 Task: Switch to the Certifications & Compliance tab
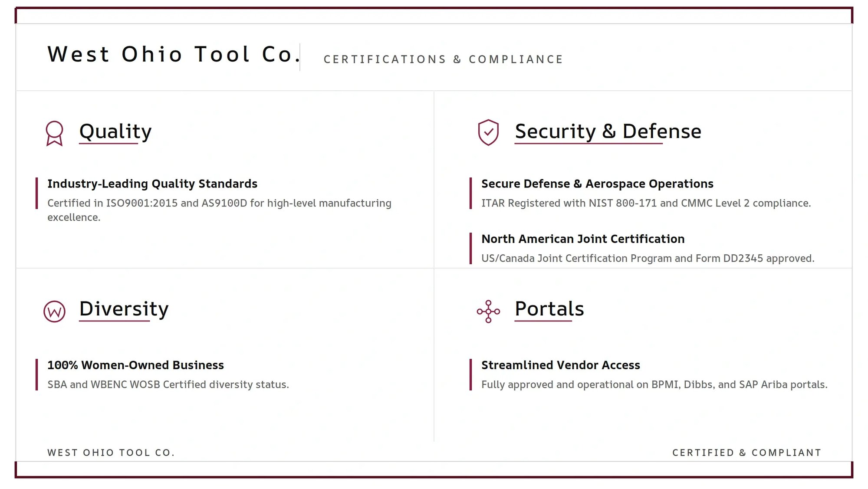coord(443,59)
